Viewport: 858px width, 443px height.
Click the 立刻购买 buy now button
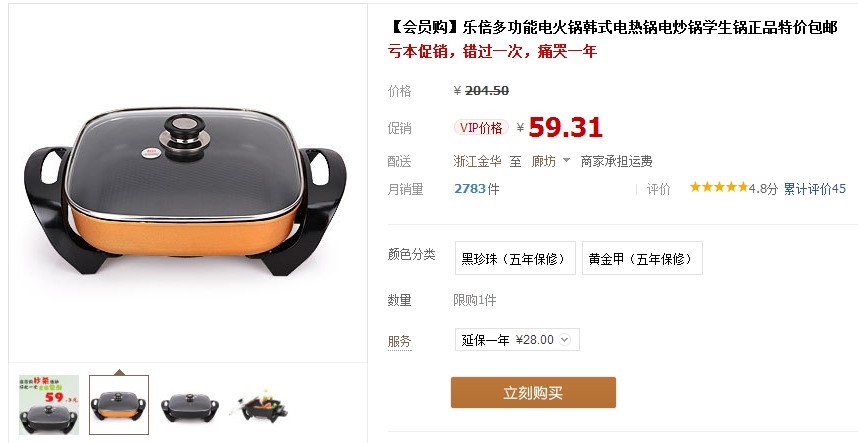click(533, 392)
